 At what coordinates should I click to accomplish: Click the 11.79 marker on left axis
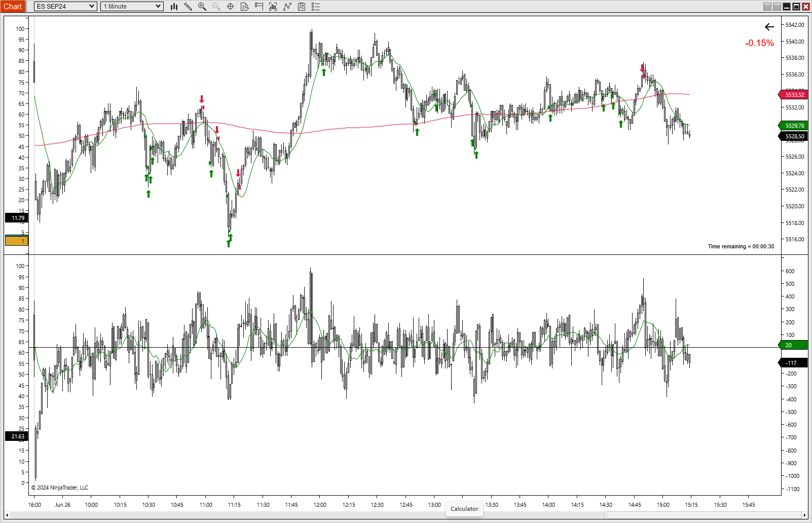(17, 218)
